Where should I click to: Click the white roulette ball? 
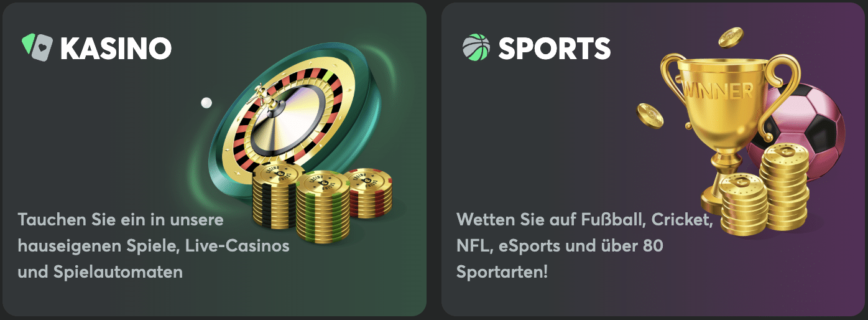[x=206, y=103]
